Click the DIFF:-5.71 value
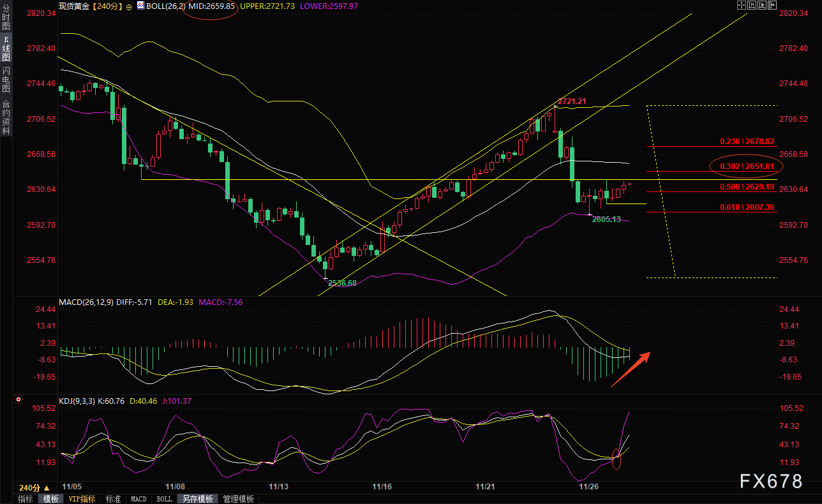The image size is (822, 504). (136, 302)
